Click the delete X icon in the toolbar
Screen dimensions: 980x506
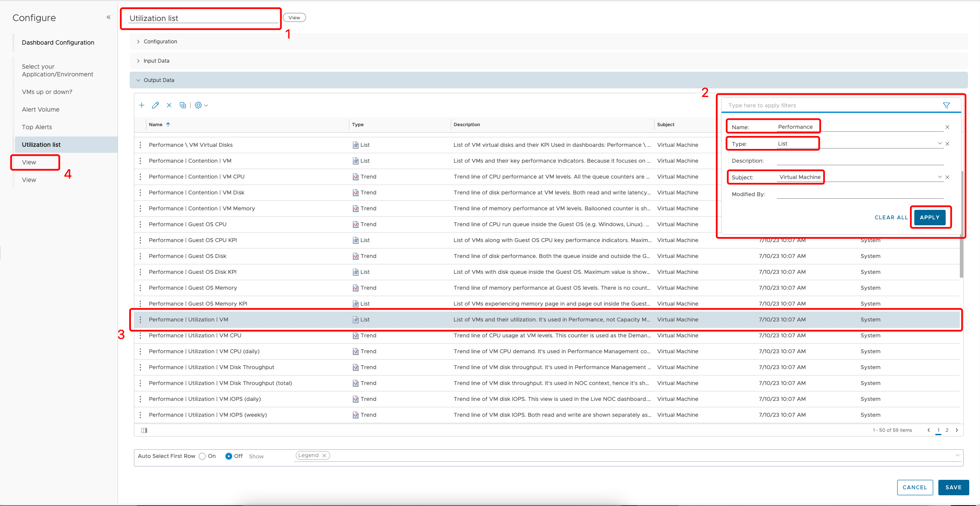[169, 105]
